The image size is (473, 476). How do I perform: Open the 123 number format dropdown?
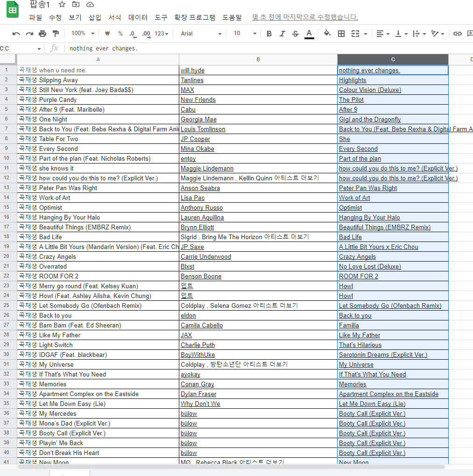(x=162, y=34)
